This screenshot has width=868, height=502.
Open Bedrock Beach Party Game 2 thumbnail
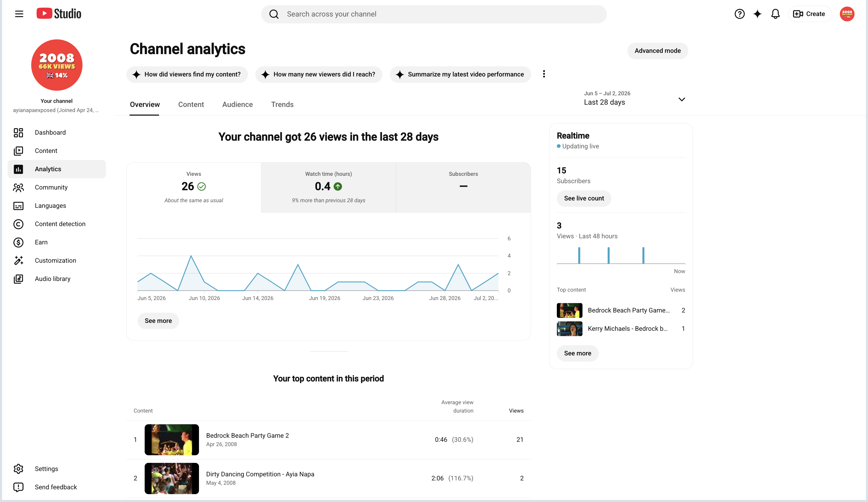pyautogui.click(x=172, y=440)
